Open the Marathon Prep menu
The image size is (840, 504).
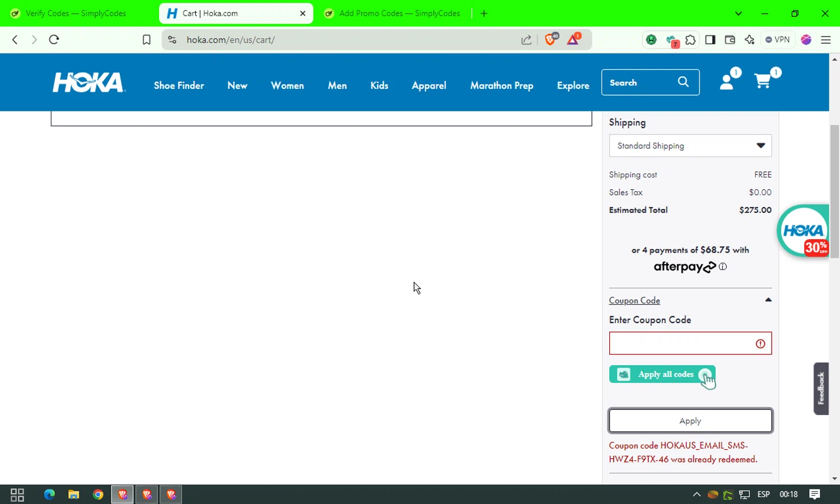pyautogui.click(x=502, y=86)
